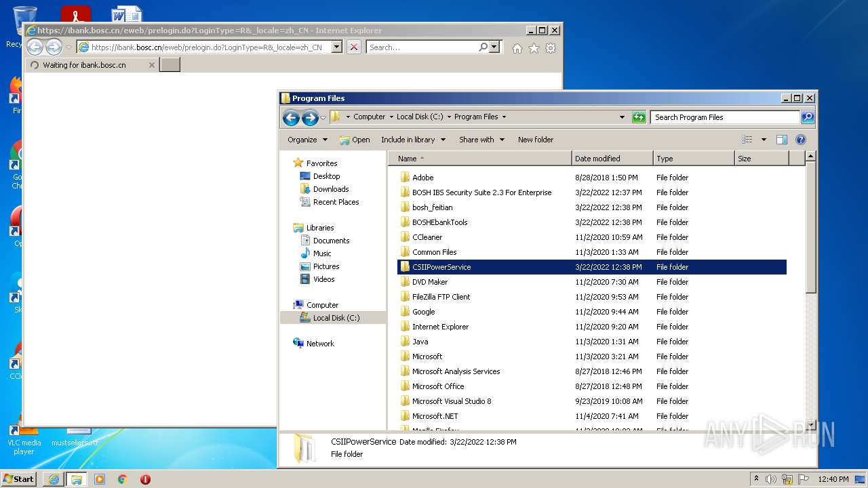Click the Explorer Back navigation arrow
This screenshot has height=488, width=868.
pos(291,117)
